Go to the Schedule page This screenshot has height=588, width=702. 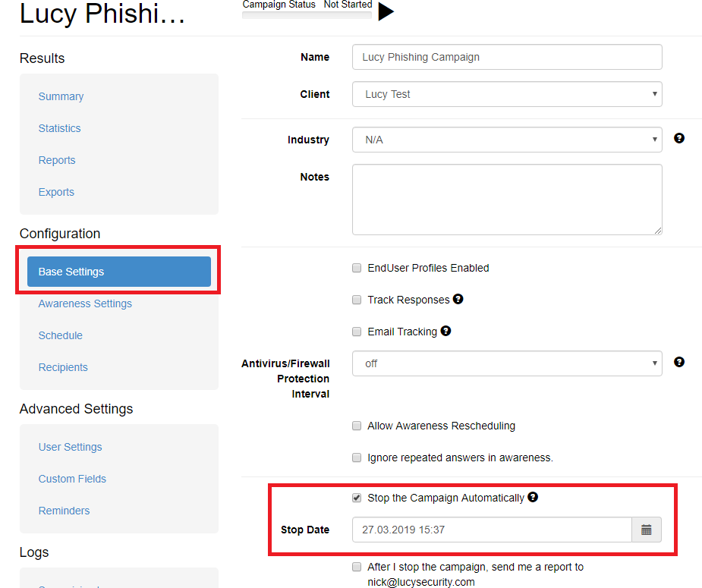(x=61, y=335)
